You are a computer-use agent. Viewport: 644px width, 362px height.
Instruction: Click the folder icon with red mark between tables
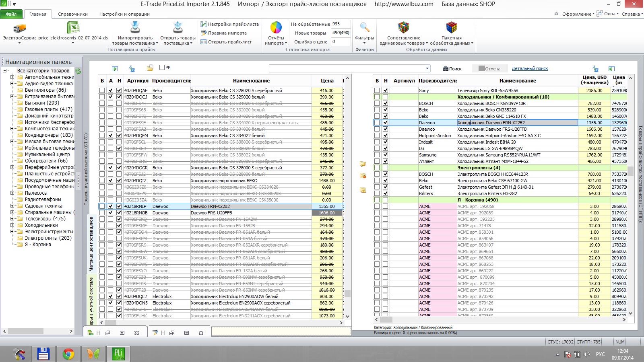363,176
